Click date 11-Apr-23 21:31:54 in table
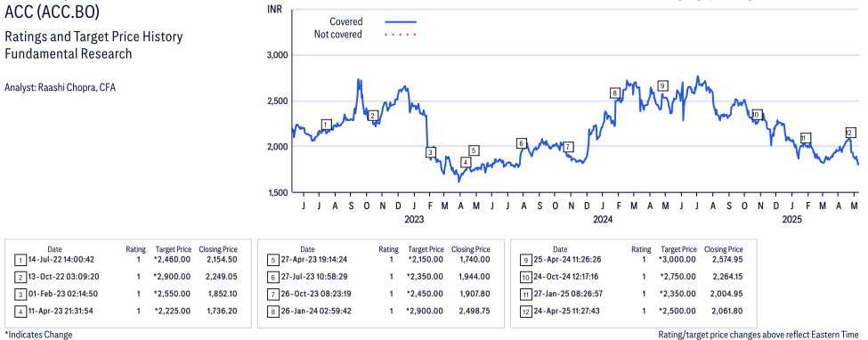 [x=61, y=311]
